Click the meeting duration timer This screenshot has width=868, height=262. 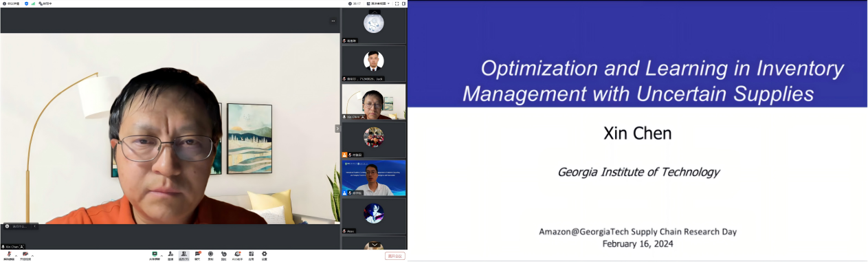coord(355,3)
